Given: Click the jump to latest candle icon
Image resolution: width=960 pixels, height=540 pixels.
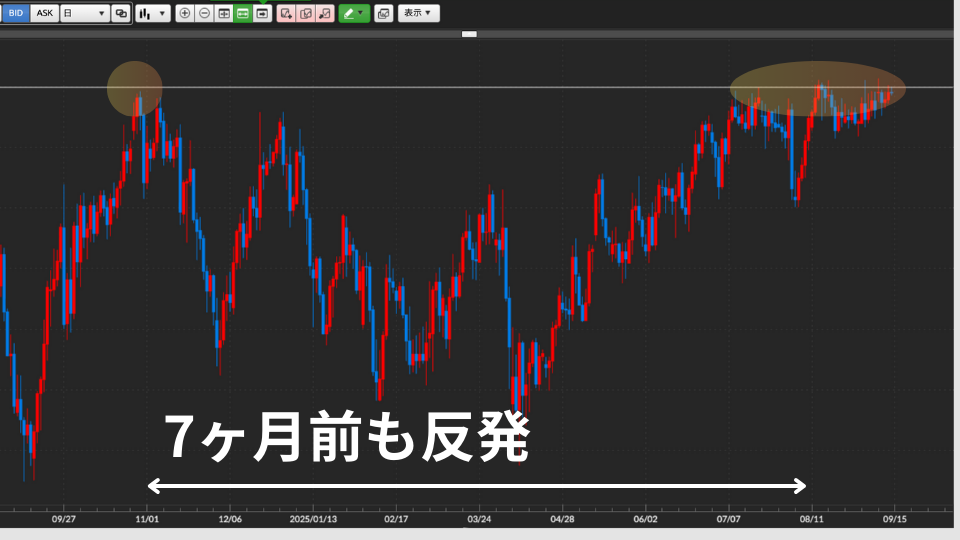Looking at the screenshot, I should pyautogui.click(x=261, y=13).
